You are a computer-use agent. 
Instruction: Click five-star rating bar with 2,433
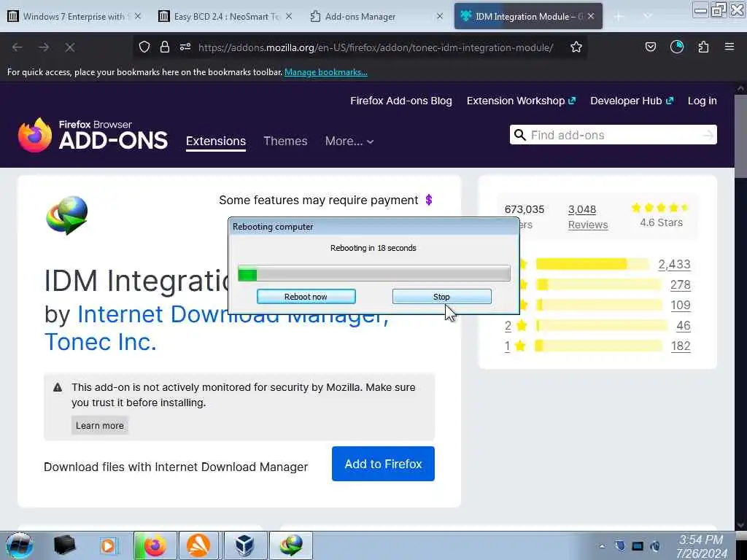592,264
